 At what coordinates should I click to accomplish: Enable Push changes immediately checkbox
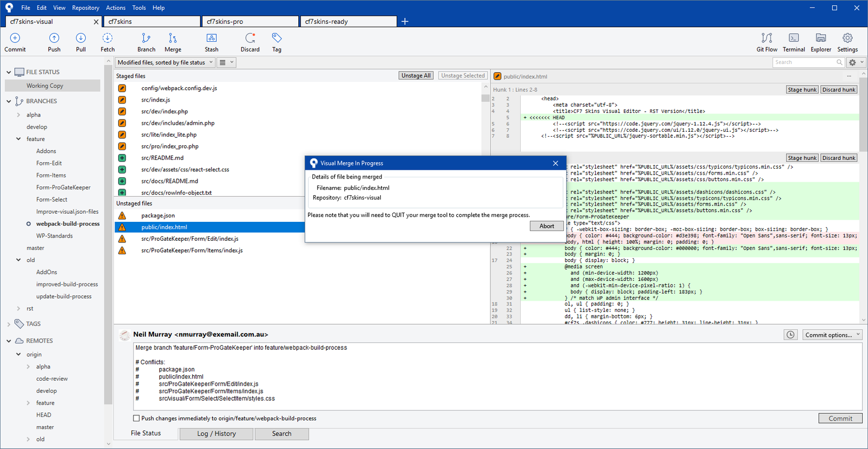point(137,418)
